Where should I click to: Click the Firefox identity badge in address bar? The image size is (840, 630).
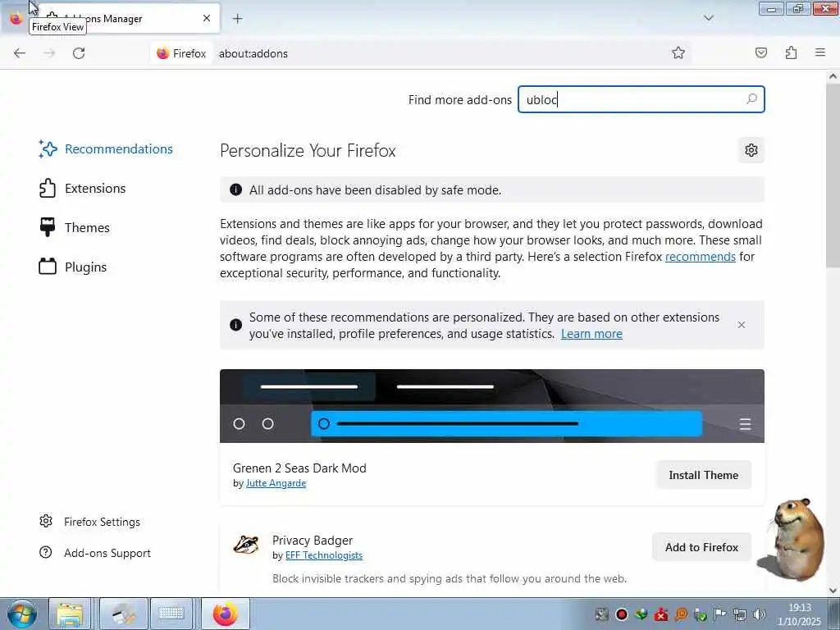click(x=181, y=53)
